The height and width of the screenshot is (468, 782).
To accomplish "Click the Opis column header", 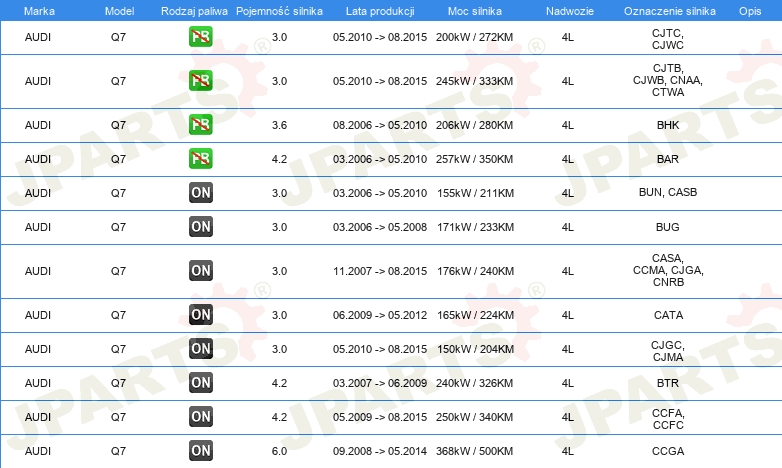I will tap(750, 11).
